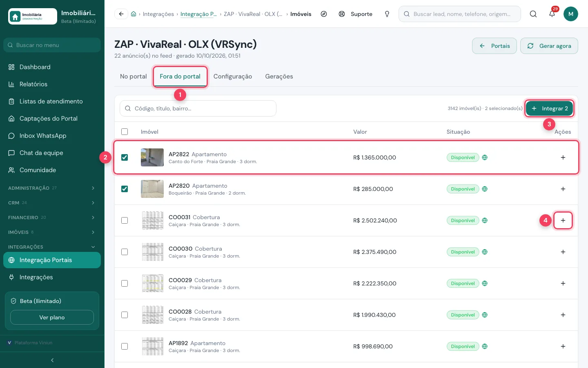Expand the Administração sidebar section
Screen dimensions: 588x368
(x=52, y=188)
